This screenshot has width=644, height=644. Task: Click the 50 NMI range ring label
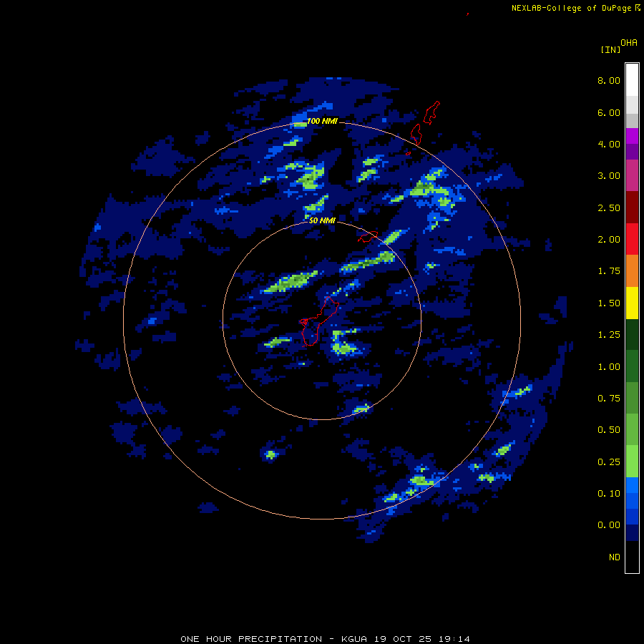coord(323,221)
